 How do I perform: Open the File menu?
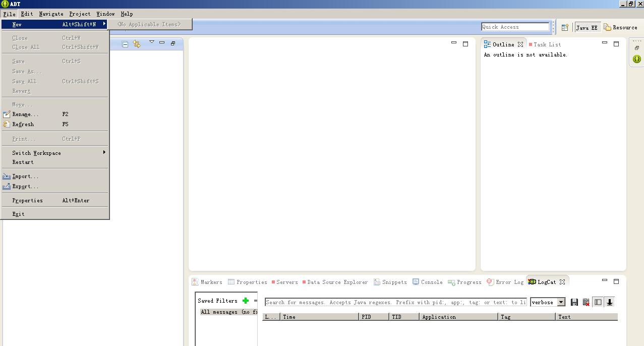9,14
